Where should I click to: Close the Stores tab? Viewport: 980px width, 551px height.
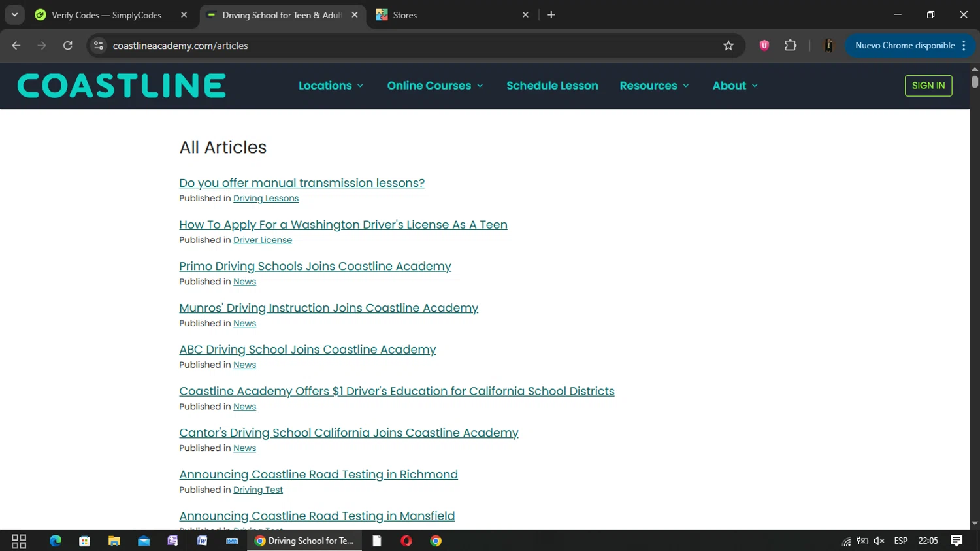(x=525, y=15)
